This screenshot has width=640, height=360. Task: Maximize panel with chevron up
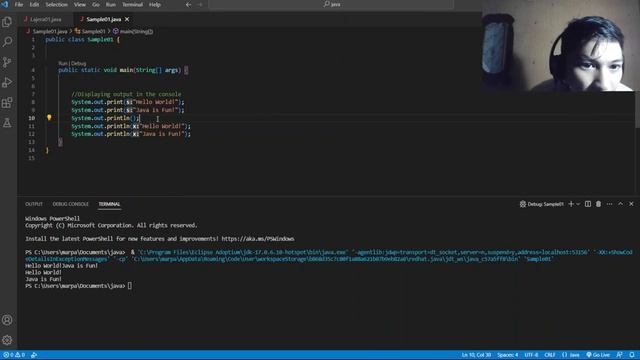pyautogui.click(x=620, y=204)
